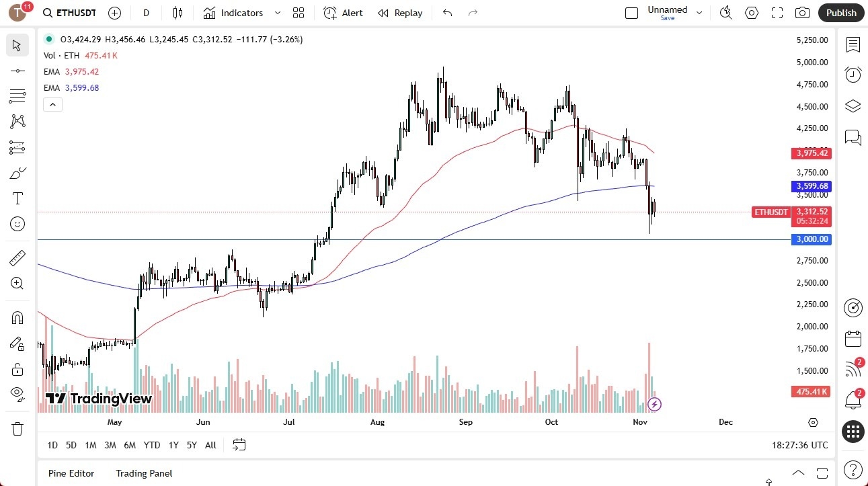Select the Measure ruler tool
Viewport: 868px width, 486px height.
click(17, 256)
